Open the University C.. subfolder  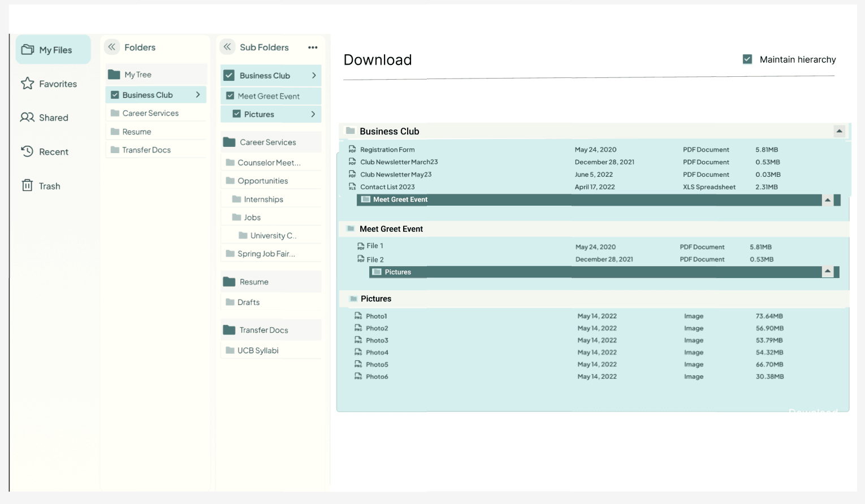coord(271,236)
